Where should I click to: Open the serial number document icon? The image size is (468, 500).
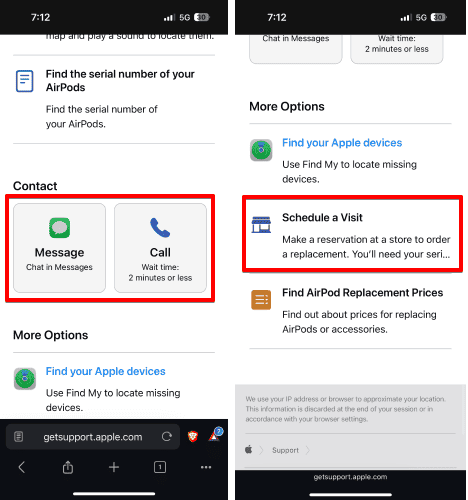point(25,81)
